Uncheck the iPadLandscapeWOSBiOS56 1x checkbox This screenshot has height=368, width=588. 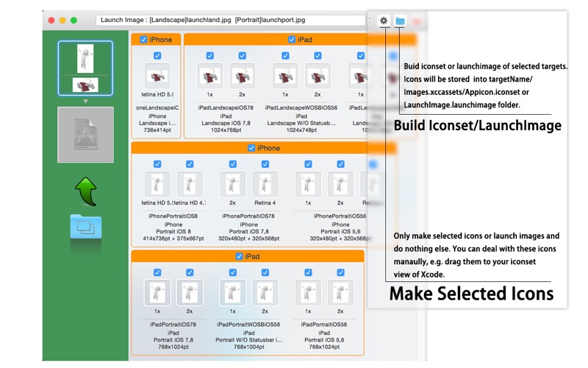click(x=285, y=56)
